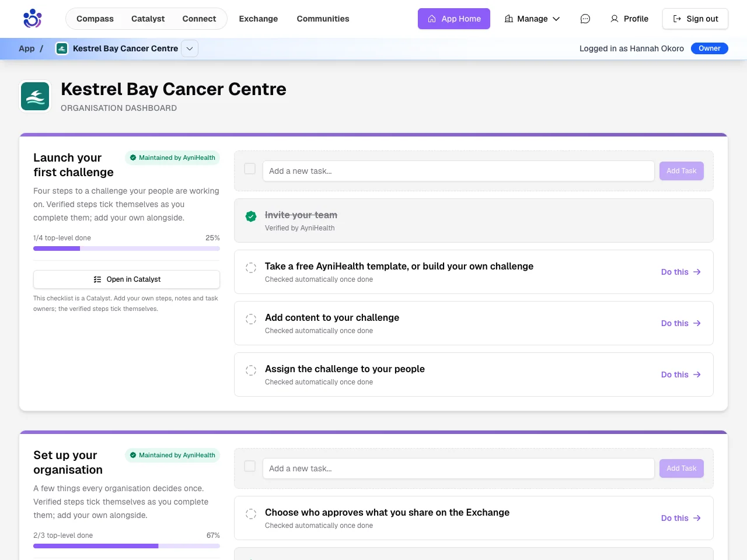
Task: Click the Maintained by AyniHealth badge beside Launch your first challenge
Action: point(172,157)
